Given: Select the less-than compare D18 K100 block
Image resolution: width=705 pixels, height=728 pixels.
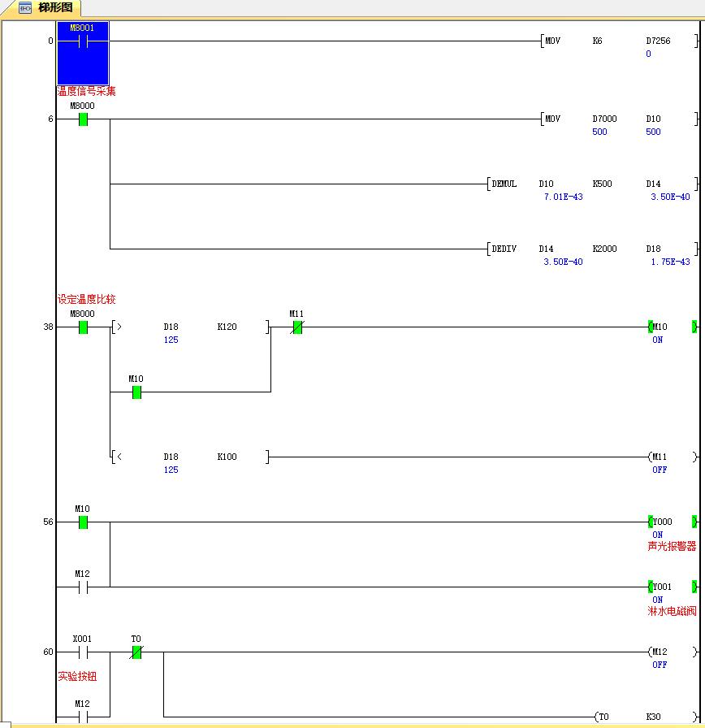Looking at the screenshot, I should point(190,457).
